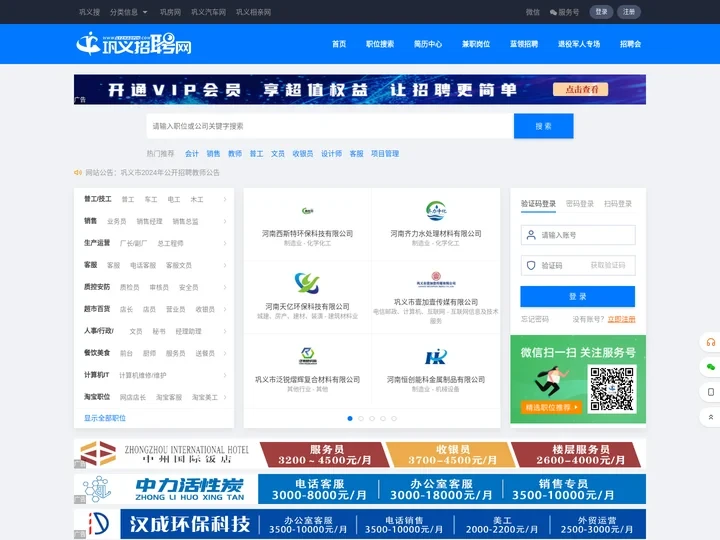Open the WeChat floating sidebar icon

click(x=710, y=367)
